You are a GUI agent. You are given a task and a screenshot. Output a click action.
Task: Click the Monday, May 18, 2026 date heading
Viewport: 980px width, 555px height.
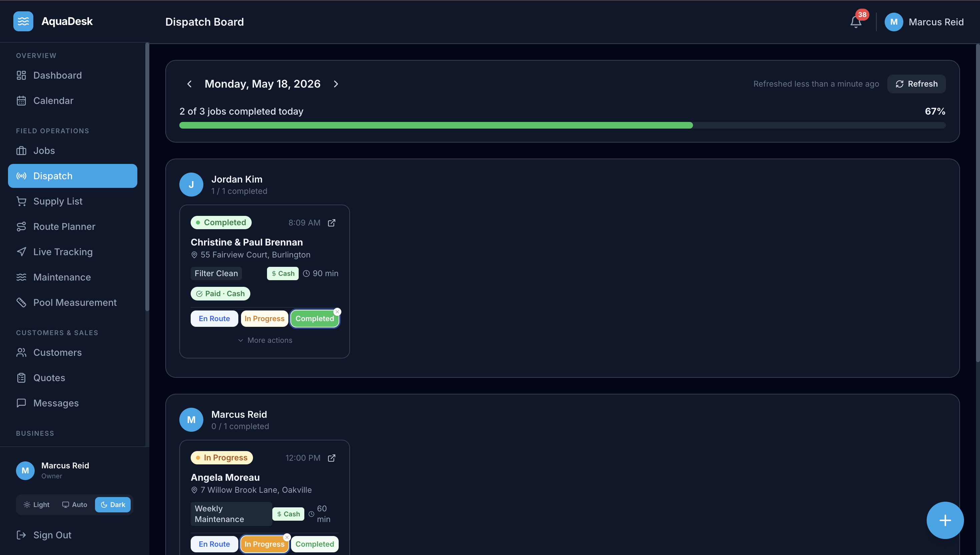[262, 84]
